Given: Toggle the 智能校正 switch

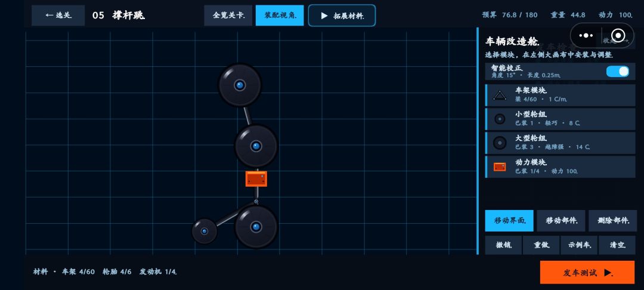Looking at the screenshot, I should point(617,72).
